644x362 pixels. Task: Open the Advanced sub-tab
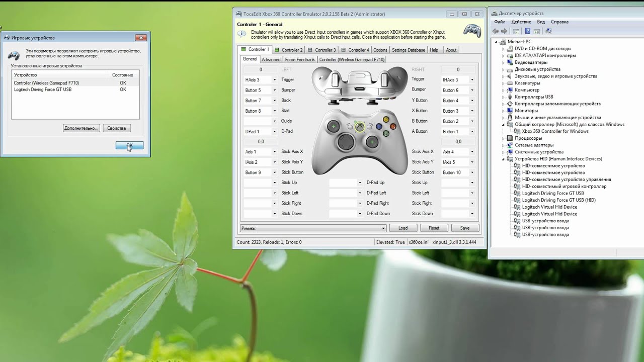(271, 59)
